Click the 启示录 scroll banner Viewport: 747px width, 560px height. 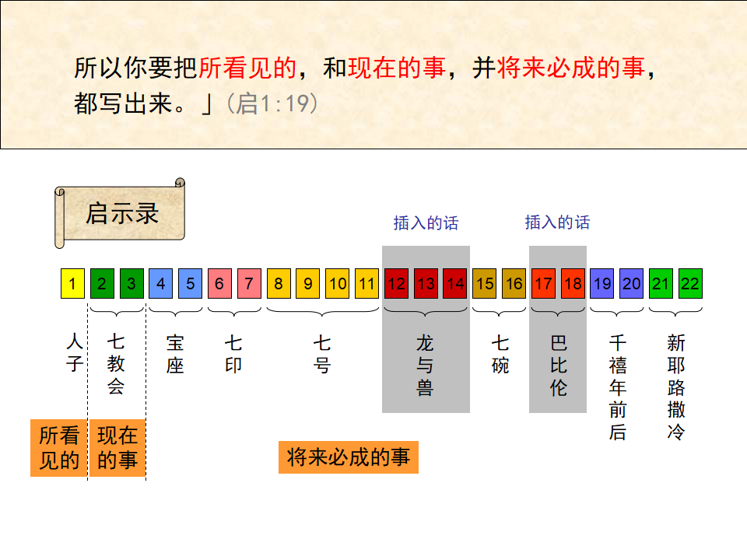pos(121,212)
